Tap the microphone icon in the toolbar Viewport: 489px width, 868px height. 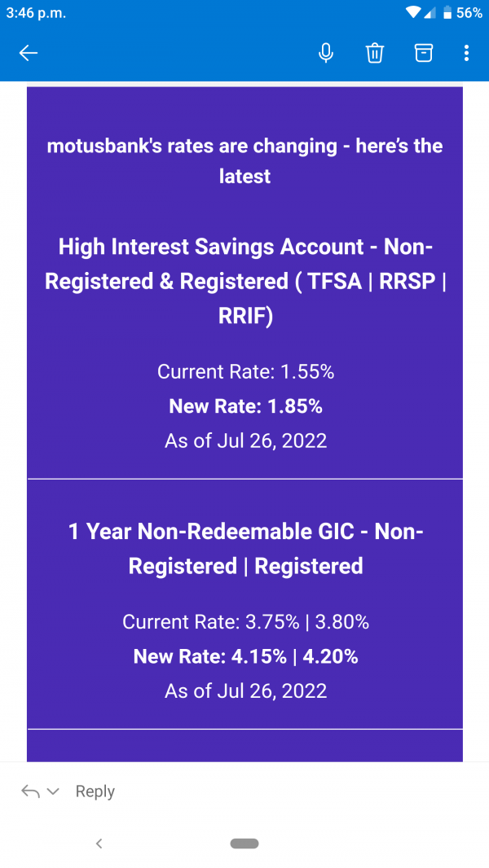coord(326,54)
